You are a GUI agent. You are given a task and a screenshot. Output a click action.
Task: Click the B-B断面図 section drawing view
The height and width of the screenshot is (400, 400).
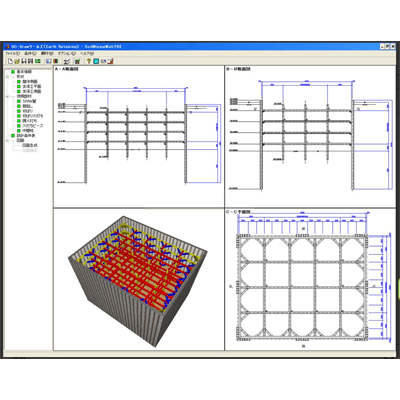click(x=310, y=136)
